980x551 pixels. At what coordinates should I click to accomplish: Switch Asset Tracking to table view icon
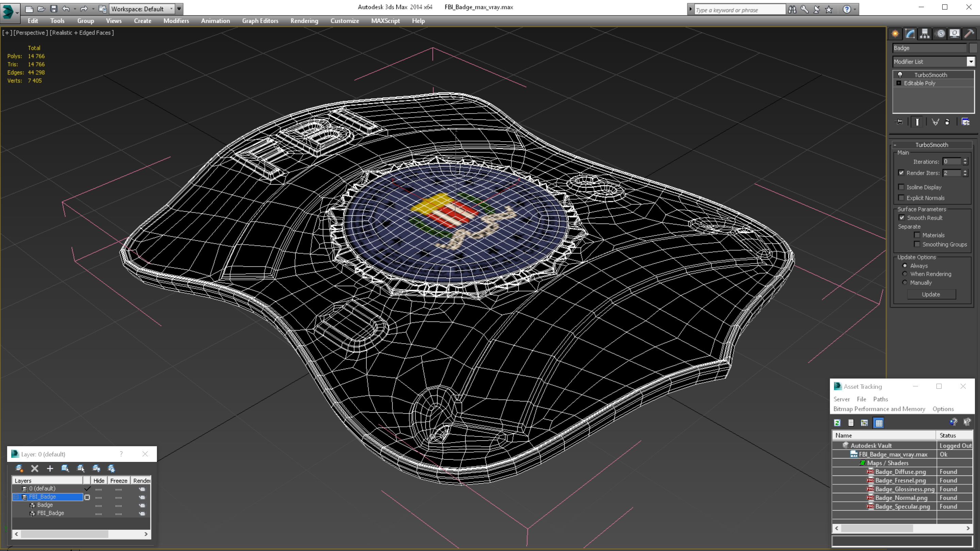879,423
